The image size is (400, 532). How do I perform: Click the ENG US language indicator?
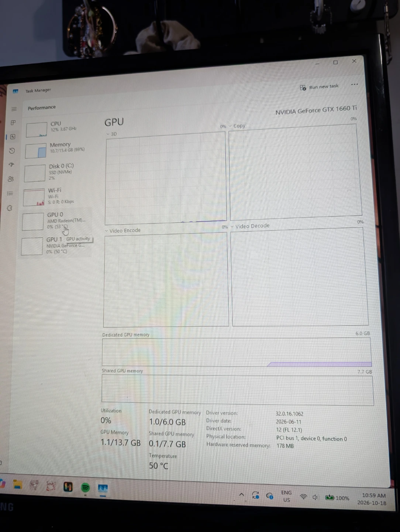coord(286,496)
